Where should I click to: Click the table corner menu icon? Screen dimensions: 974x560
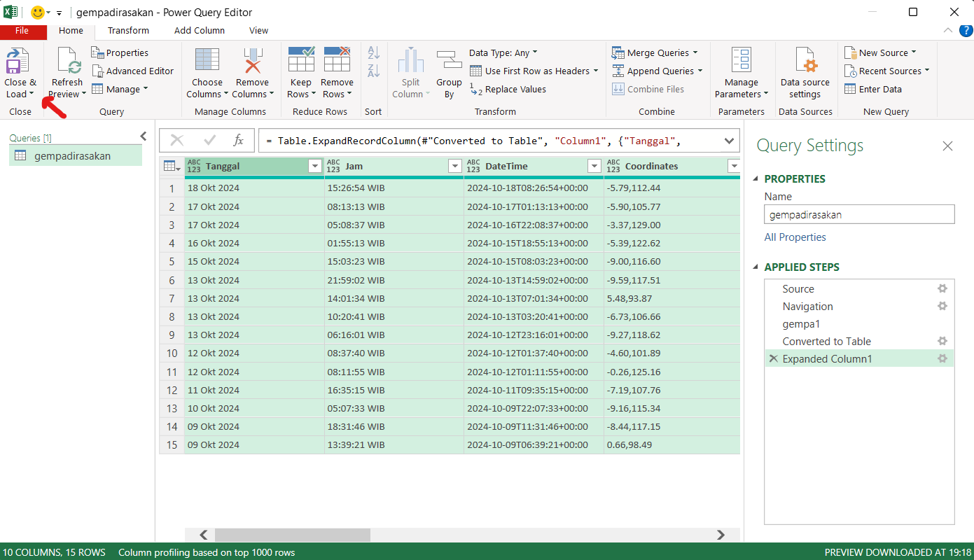click(172, 166)
